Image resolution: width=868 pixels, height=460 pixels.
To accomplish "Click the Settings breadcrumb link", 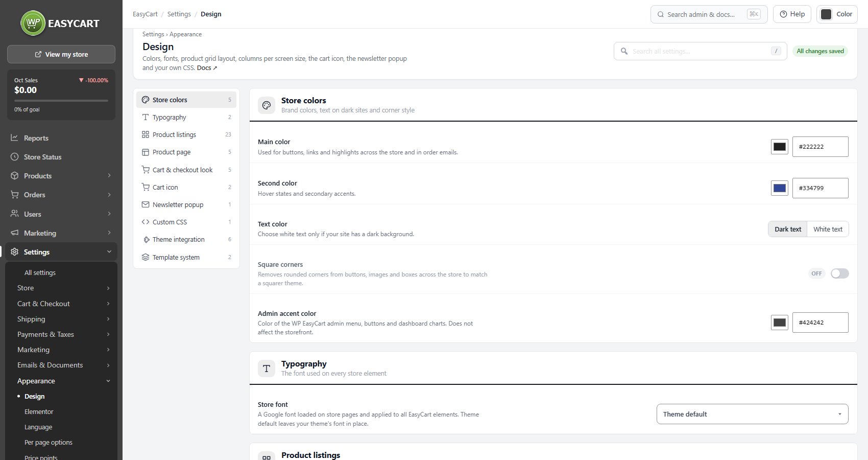I will [x=179, y=14].
